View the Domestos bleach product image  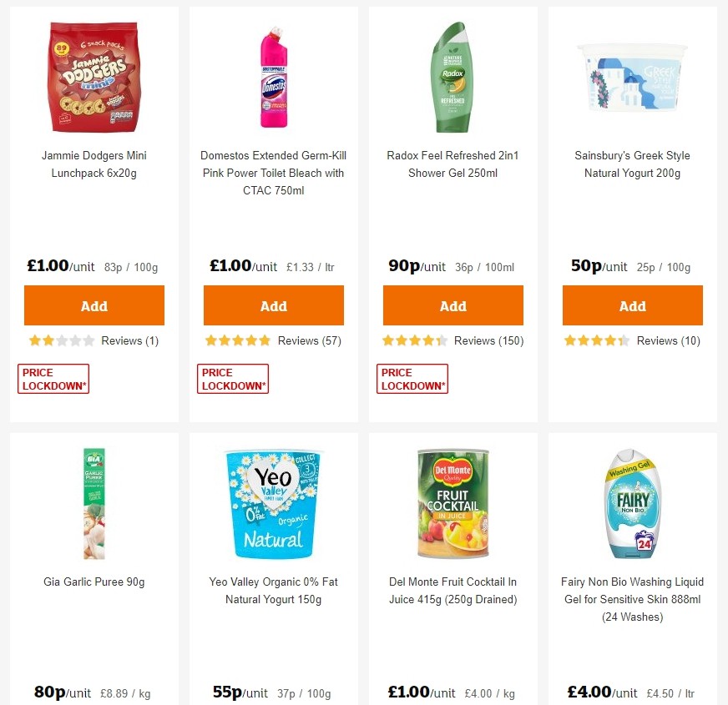click(273, 77)
